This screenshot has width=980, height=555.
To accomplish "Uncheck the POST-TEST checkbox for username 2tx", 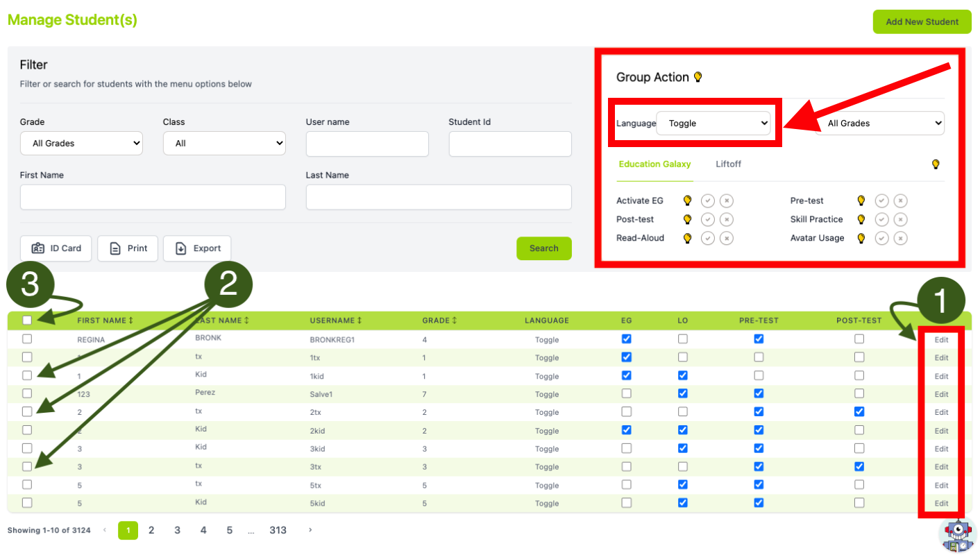I will pos(859,411).
